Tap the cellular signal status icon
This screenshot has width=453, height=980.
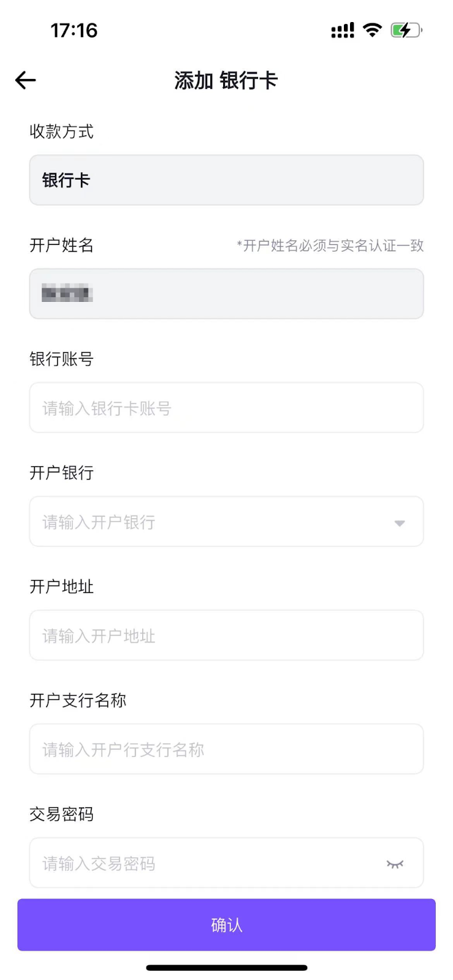342,31
